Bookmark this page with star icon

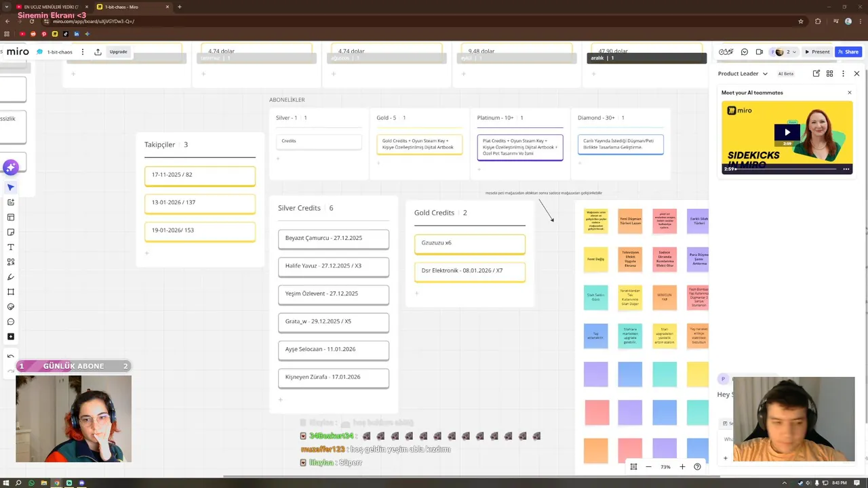click(801, 21)
